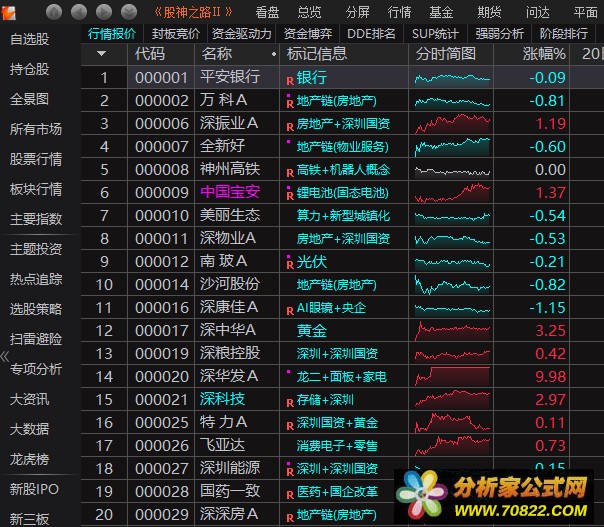Open 大数据 in sidebar
This screenshot has height=527, width=604.
[30, 429]
